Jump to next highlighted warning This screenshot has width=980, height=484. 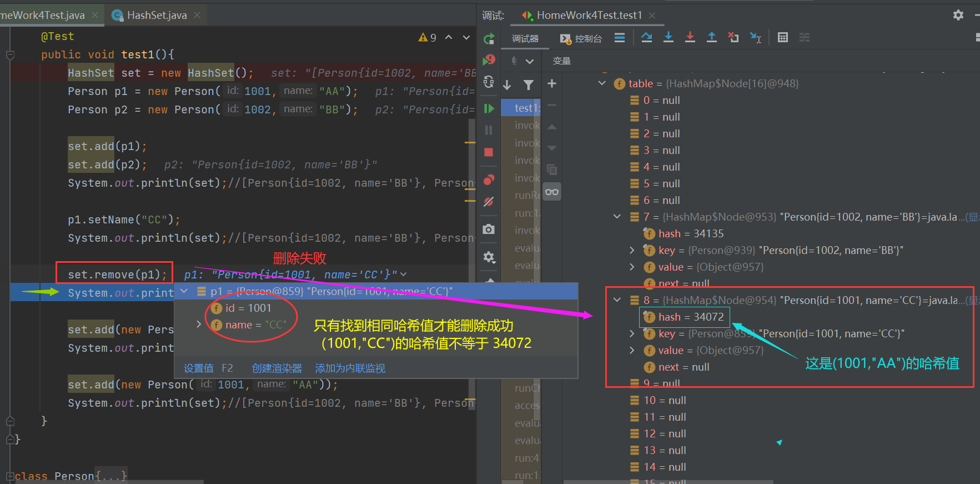(x=466, y=37)
